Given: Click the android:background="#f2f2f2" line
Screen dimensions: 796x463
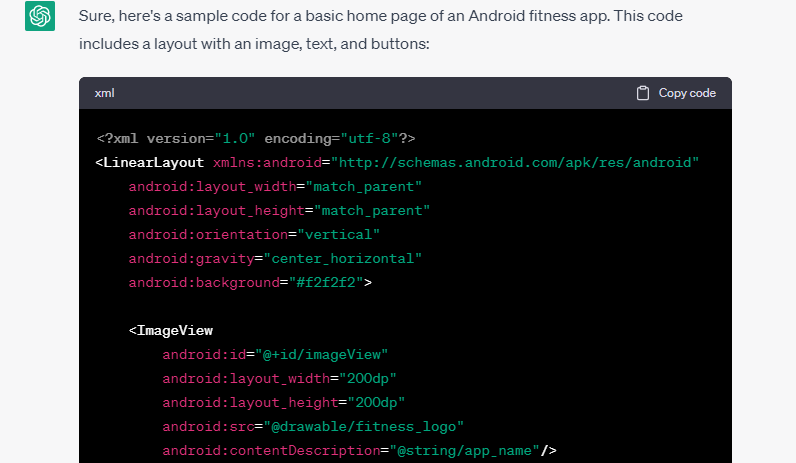Looking at the screenshot, I should [x=250, y=282].
